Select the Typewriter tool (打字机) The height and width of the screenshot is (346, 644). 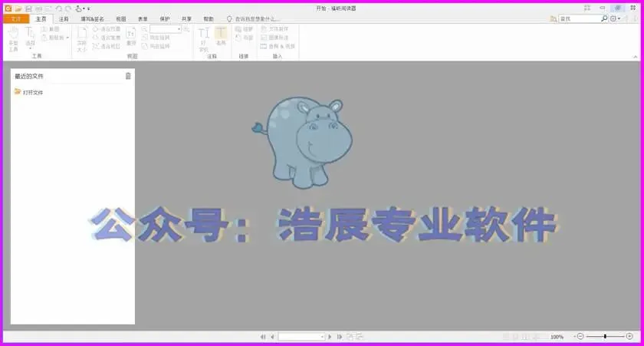204,39
